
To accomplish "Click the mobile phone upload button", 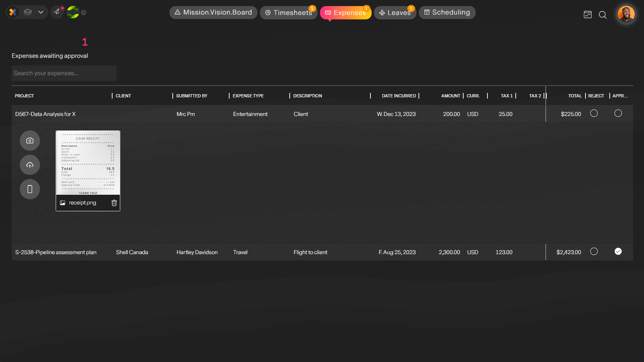I will (30, 189).
